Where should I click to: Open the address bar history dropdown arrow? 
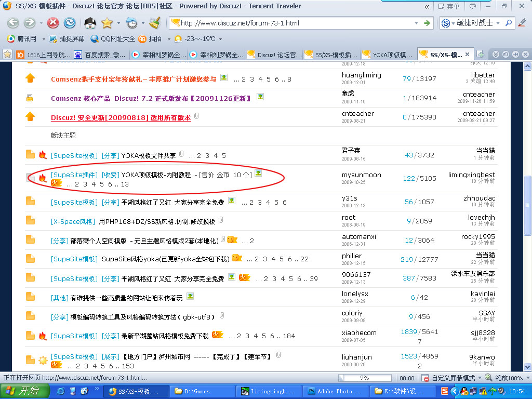pyautogui.click(x=416, y=23)
